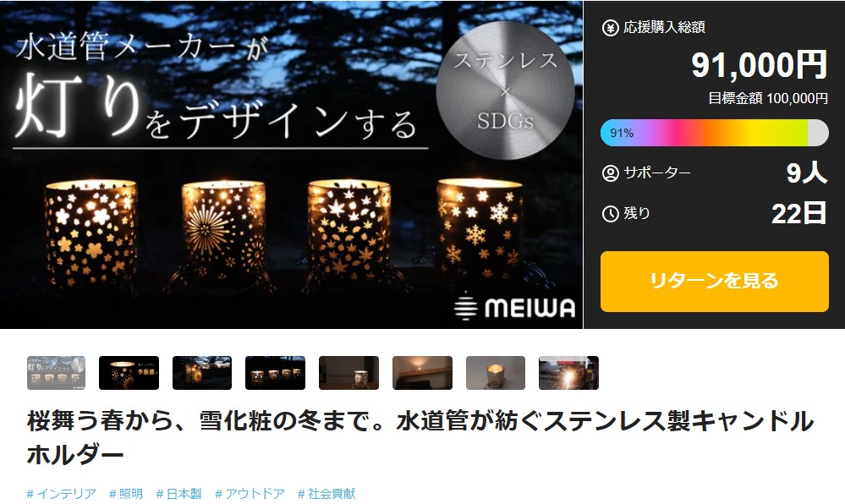Open the #インテリア tag
Image resolution: width=845 pixels, height=504 pixels.
62,493
